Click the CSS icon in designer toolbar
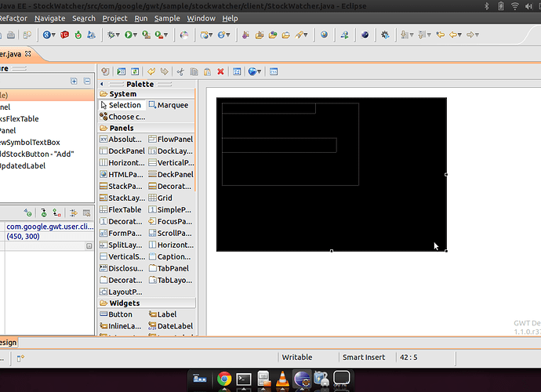Image resolution: width=541 pixels, height=392 pixels. [x=274, y=71]
